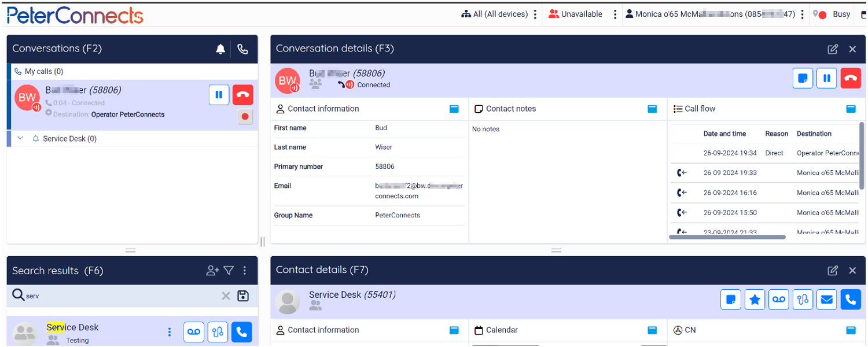Click the add contact icon in Search results
The width and height of the screenshot is (868, 347).
pyautogui.click(x=212, y=270)
